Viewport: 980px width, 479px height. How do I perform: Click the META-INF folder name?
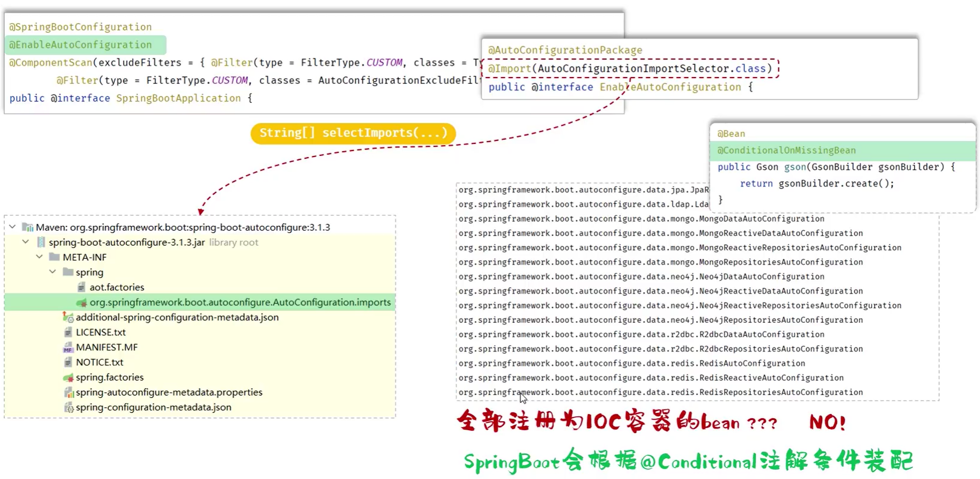tap(84, 257)
